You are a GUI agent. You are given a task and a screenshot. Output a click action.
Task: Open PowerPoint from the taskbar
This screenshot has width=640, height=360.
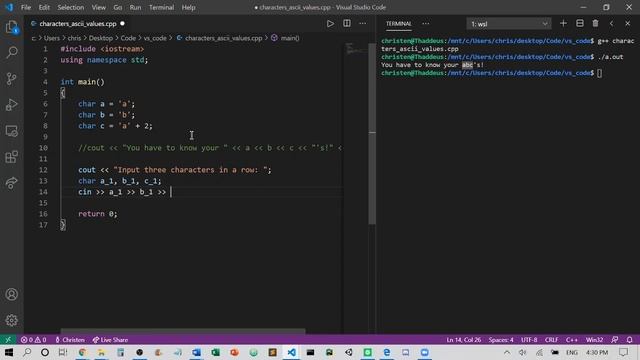(234, 352)
